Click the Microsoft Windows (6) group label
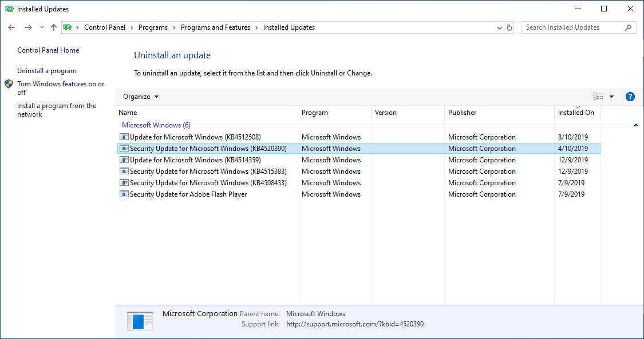Screen dimensions: 644x339 pos(156,125)
